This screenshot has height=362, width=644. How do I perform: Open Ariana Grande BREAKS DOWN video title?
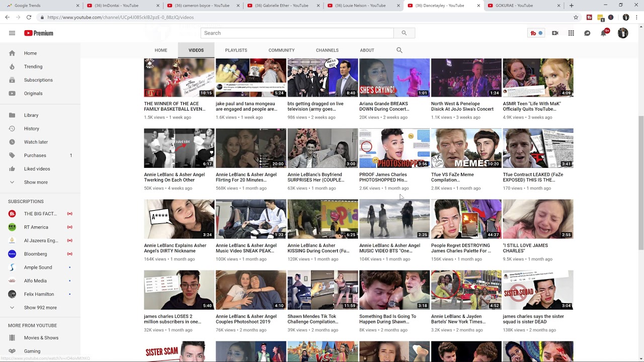(x=384, y=106)
